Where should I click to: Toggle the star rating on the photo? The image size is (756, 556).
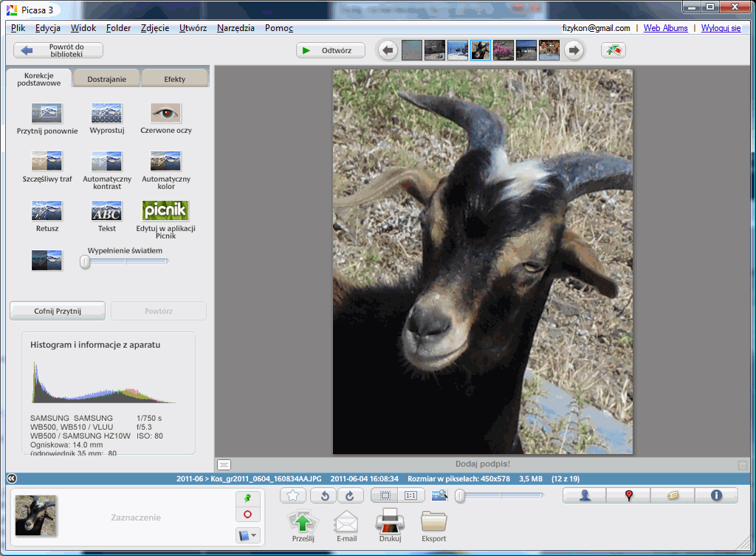(x=293, y=496)
